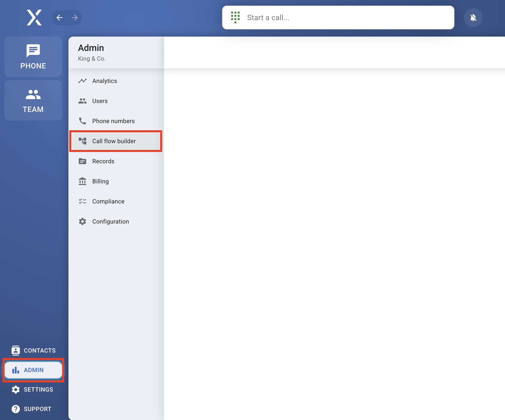
Task: Go forward with the right arrow
Action: click(75, 17)
